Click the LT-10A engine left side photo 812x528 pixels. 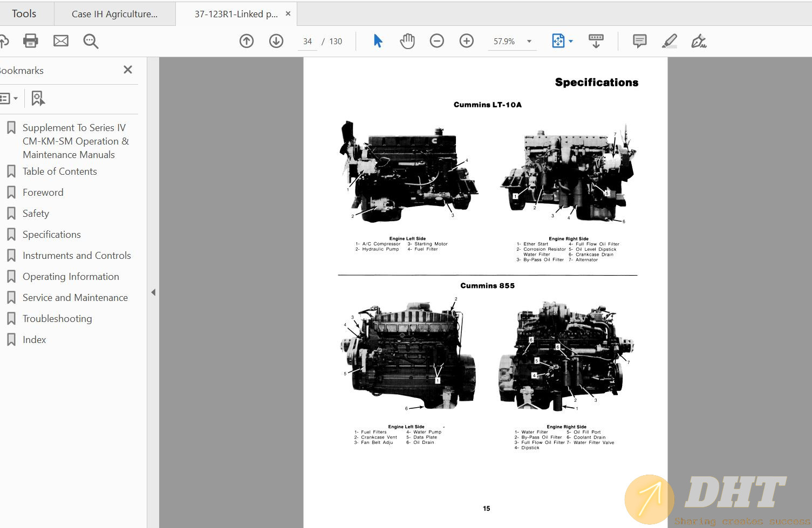[408, 173]
